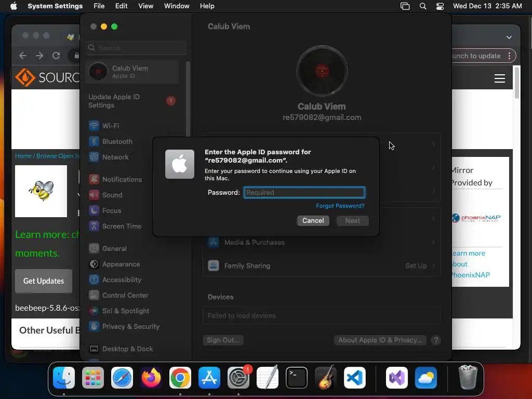Screen dimensions: 532x399
Task: Select Privacy & Security hand icon
Action: click(94, 326)
